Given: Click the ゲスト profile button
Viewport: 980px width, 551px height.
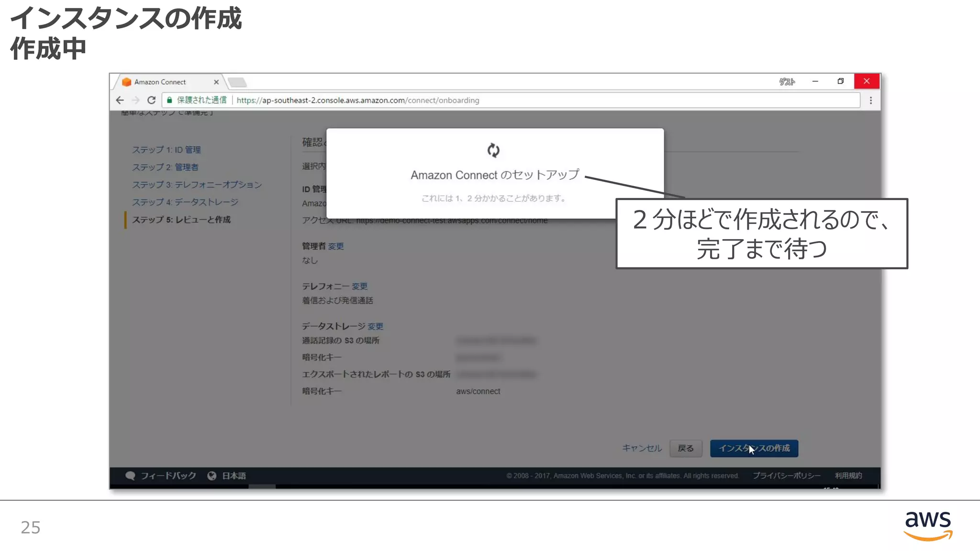Looking at the screenshot, I should (787, 82).
